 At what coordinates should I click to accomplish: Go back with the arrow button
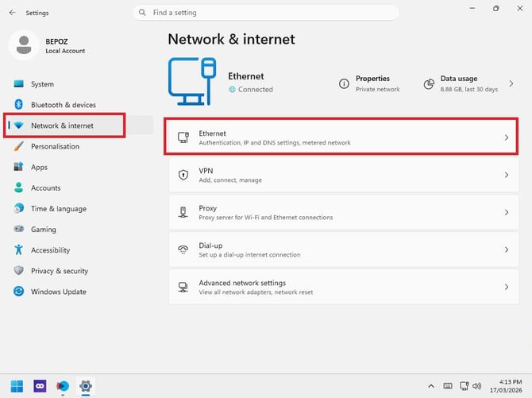[13, 13]
